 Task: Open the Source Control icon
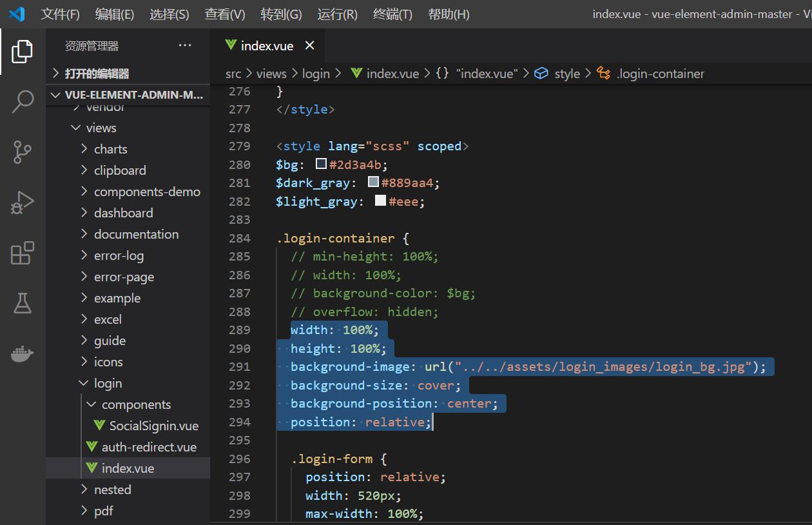coord(23,152)
